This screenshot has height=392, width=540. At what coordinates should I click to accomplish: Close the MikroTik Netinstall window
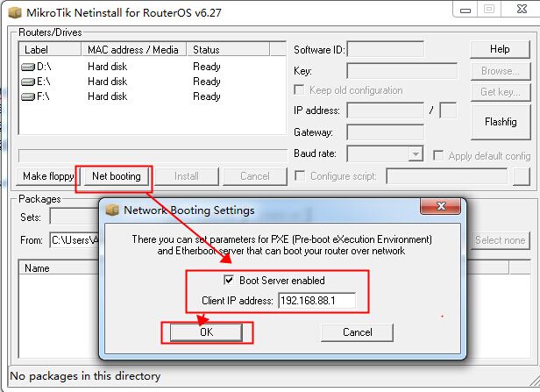coord(522,10)
